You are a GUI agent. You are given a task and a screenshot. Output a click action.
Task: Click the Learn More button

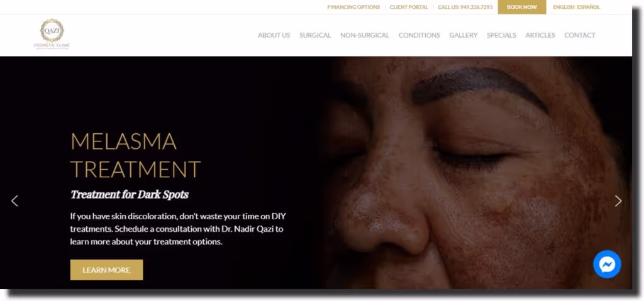point(106,270)
